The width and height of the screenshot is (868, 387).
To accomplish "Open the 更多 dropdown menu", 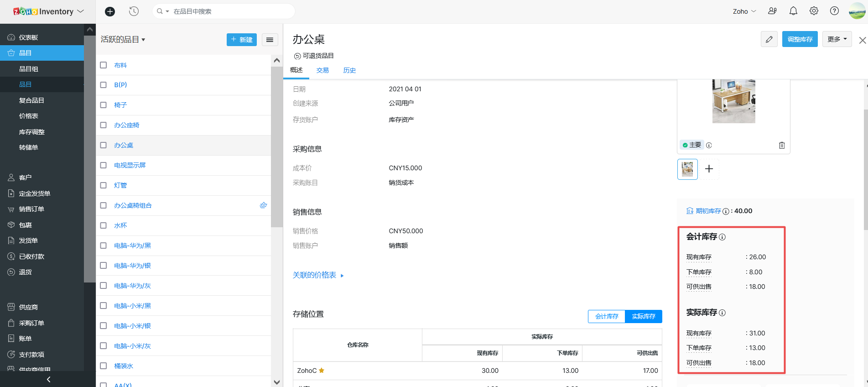I will [837, 39].
